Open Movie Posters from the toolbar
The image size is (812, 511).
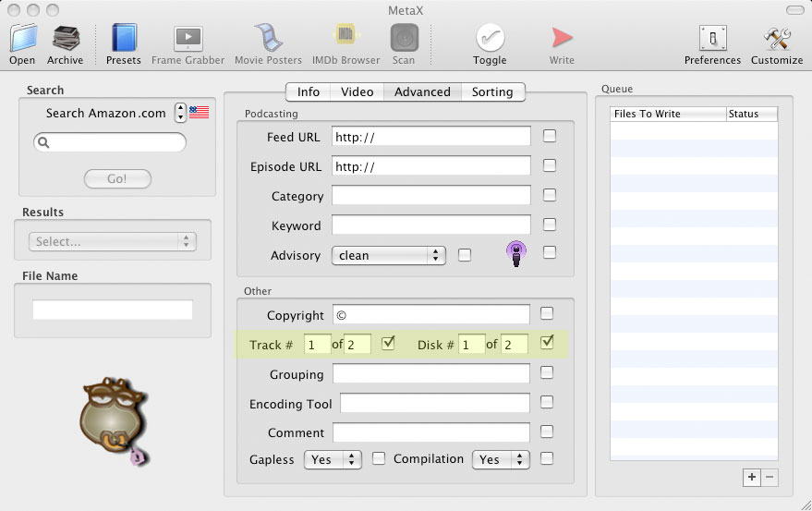coord(268,37)
